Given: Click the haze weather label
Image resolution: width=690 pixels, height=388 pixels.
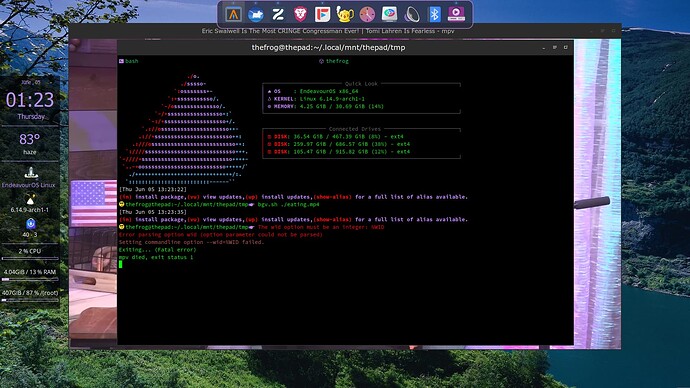Looking at the screenshot, I should point(29,152).
